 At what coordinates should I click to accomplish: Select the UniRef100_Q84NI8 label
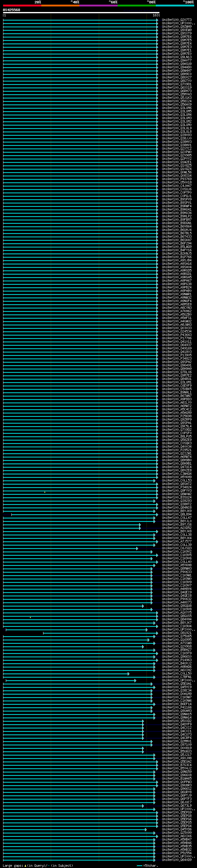click(x=177, y=508)
